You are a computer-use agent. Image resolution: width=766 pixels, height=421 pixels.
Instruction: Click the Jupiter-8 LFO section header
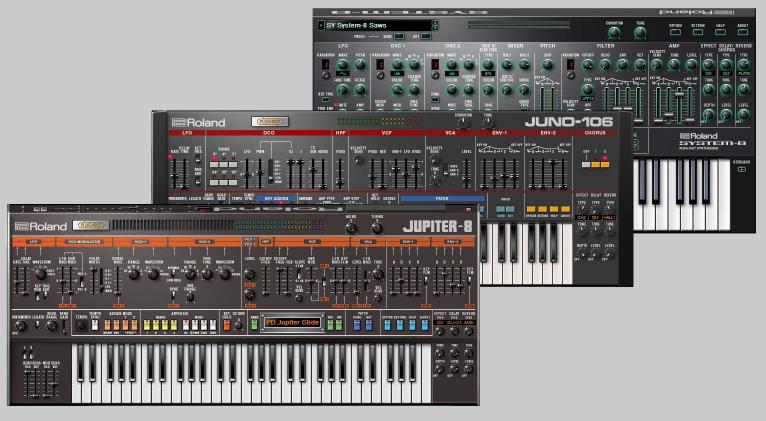pos(34,242)
